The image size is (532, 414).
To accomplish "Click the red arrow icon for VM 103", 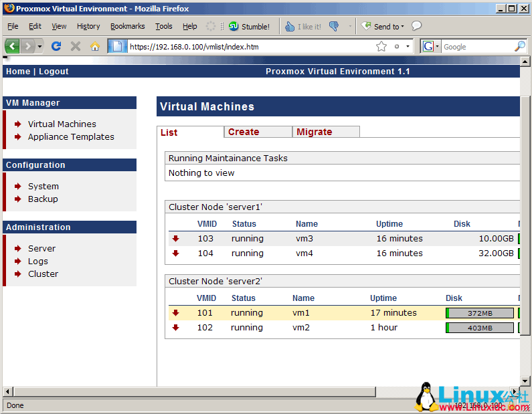I will point(176,239).
